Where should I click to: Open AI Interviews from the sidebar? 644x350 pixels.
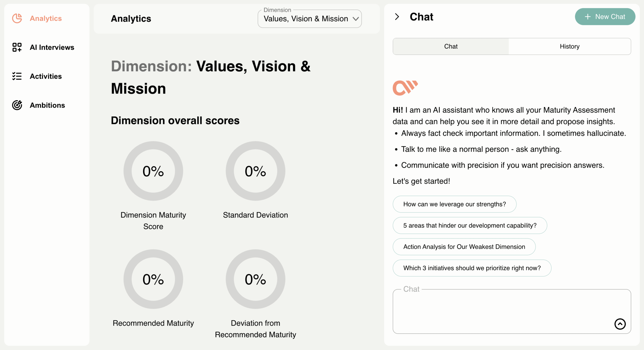click(x=52, y=47)
